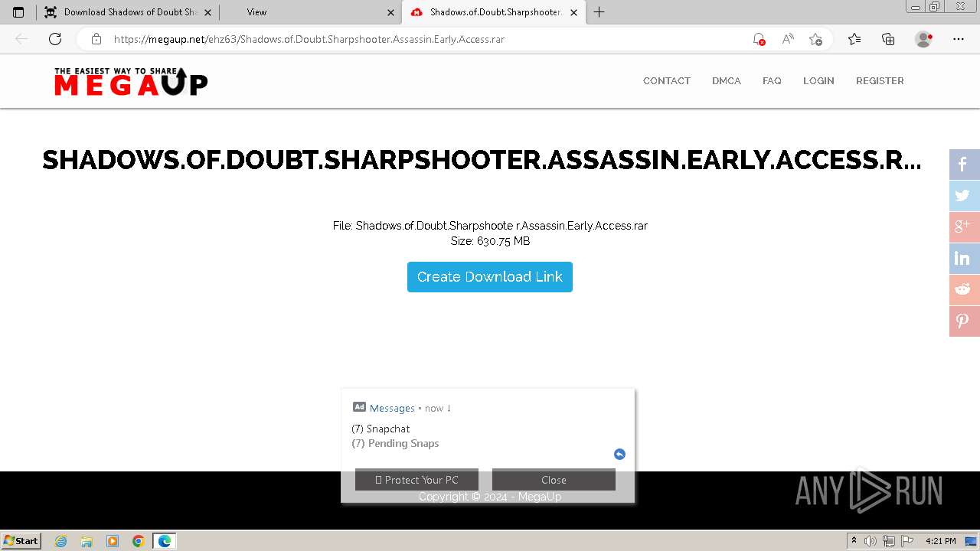Click the Size: 630.75 MB text

tap(490, 241)
